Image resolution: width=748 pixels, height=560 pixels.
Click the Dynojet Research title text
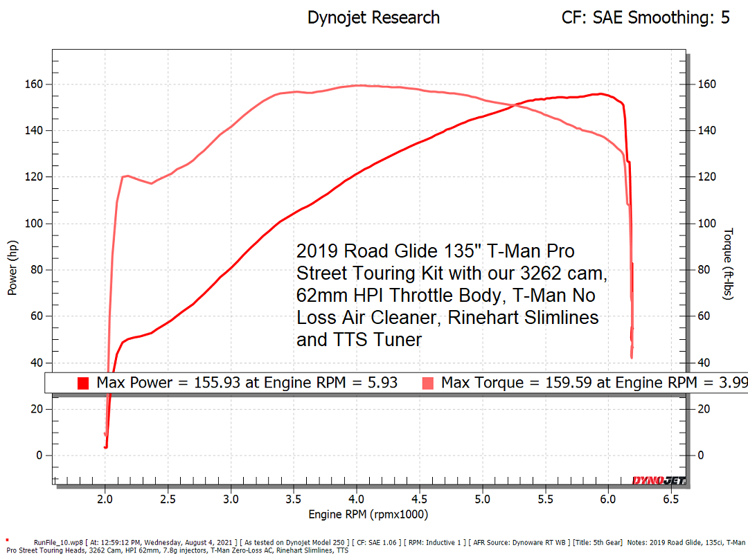pos(373,17)
